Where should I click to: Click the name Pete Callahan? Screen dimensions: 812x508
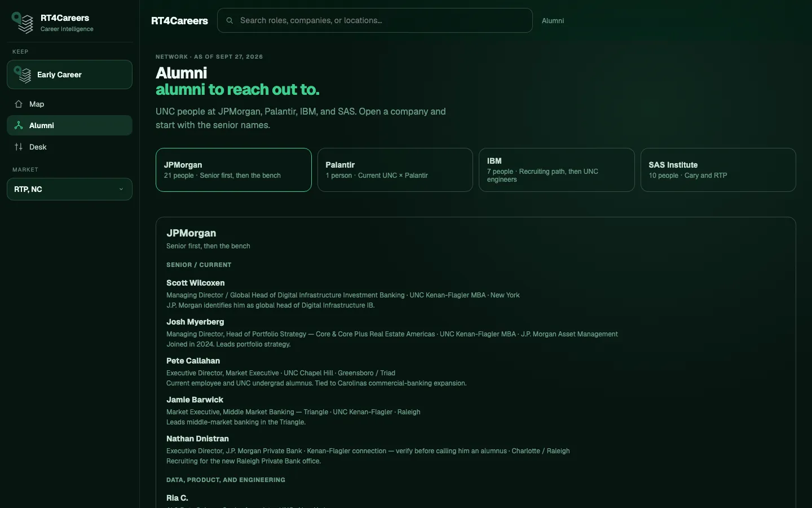(193, 361)
